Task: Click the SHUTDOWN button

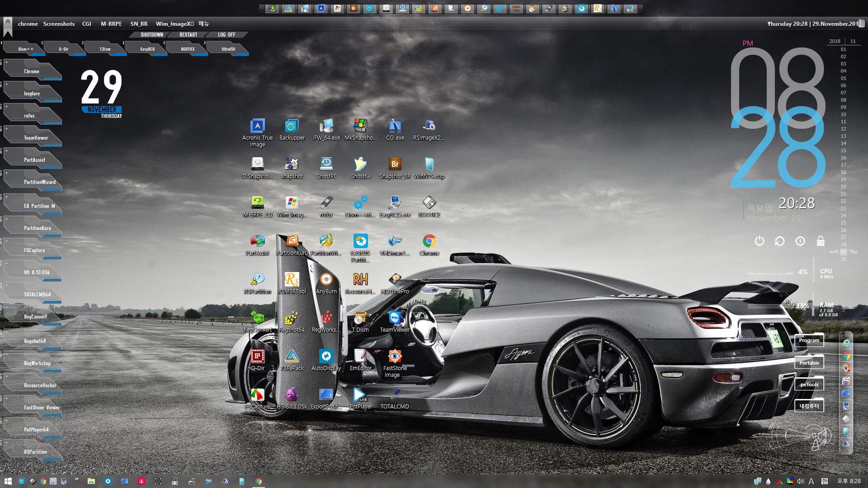Action: [x=151, y=35]
